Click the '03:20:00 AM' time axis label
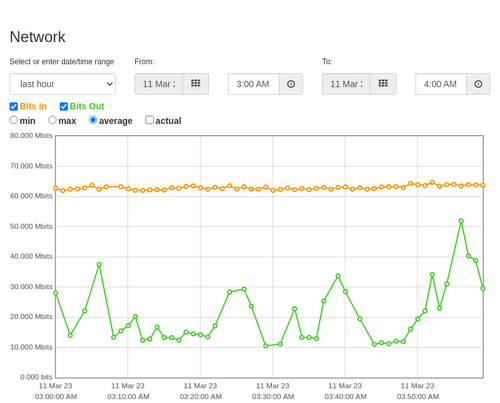500x403 pixels. point(201,397)
